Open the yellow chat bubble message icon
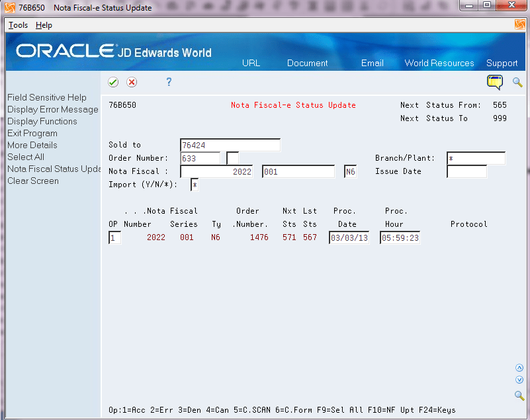 [x=495, y=82]
